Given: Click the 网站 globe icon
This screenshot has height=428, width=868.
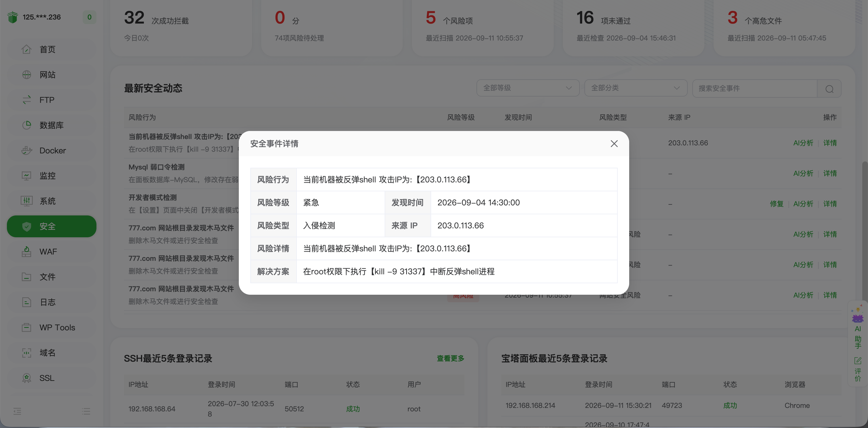Looking at the screenshot, I should coord(26,74).
